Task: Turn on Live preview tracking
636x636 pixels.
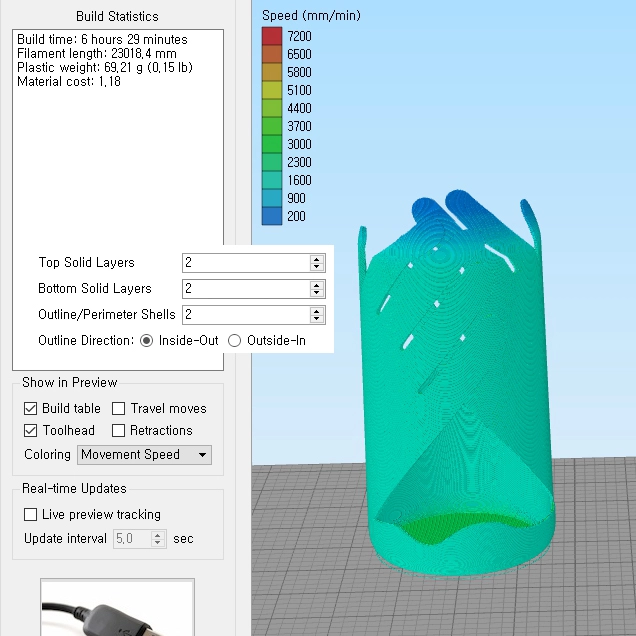Action: pyautogui.click(x=30, y=514)
